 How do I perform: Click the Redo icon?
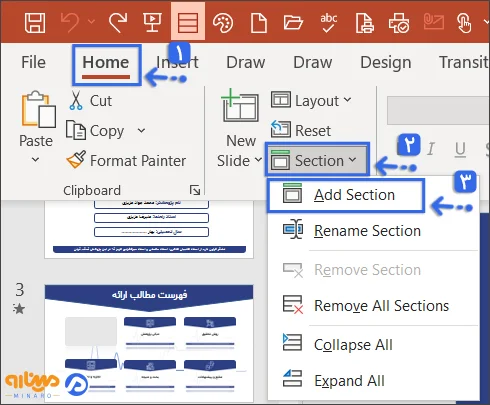118,23
